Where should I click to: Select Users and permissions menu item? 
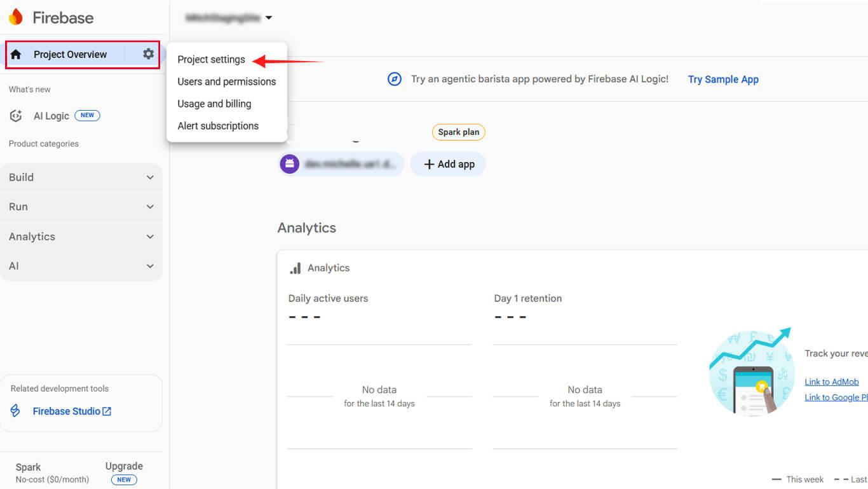point(226,81)
